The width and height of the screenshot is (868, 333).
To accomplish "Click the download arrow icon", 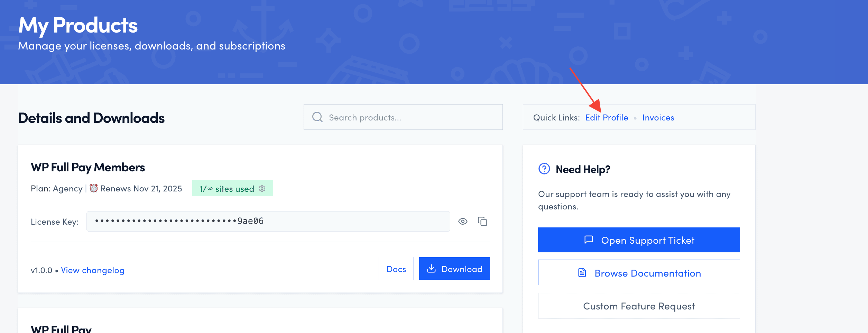I will [x=431, y=269].
